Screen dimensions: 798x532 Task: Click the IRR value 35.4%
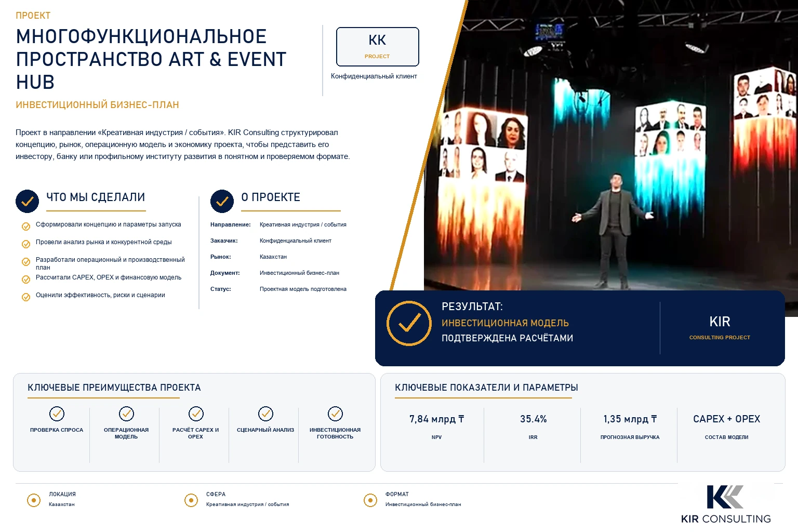(x=533, y=419)
